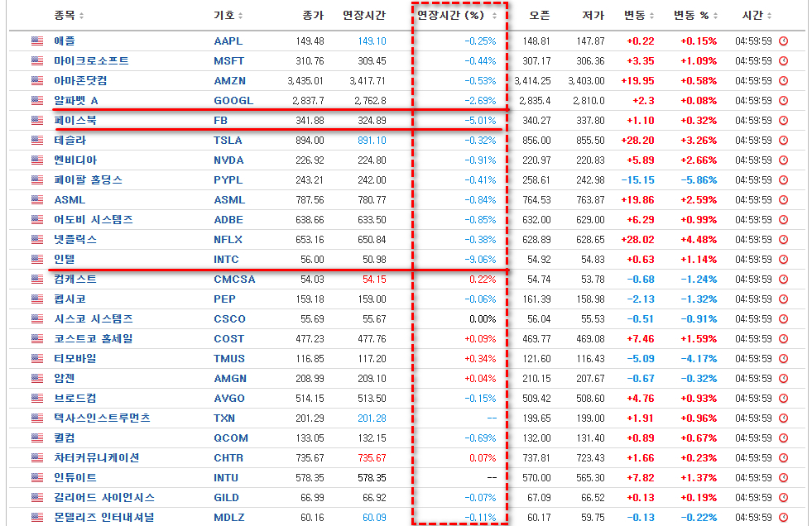Click the ASML ticker symbol
The image size is (812, 526).
point(229,200)
